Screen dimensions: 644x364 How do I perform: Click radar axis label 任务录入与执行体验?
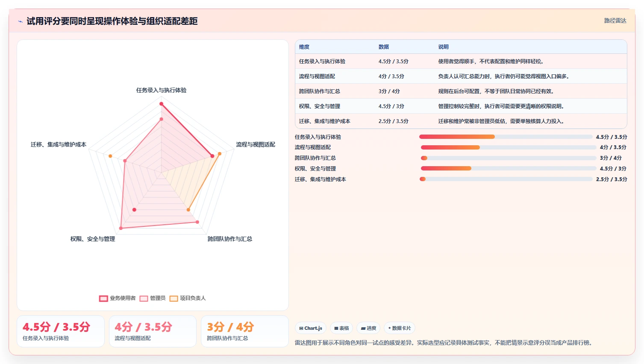pos(161,90)
